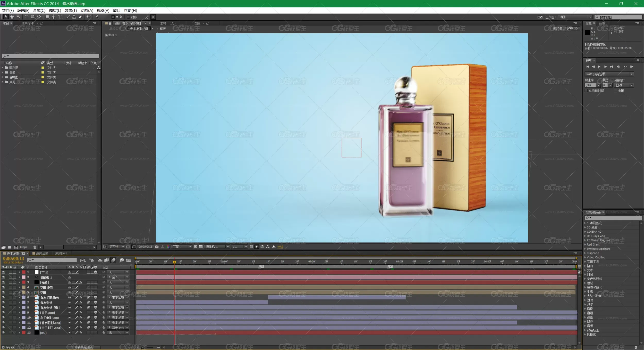Select the Roto Brush tool
The image size is (644, 350).
pos(88,17)
